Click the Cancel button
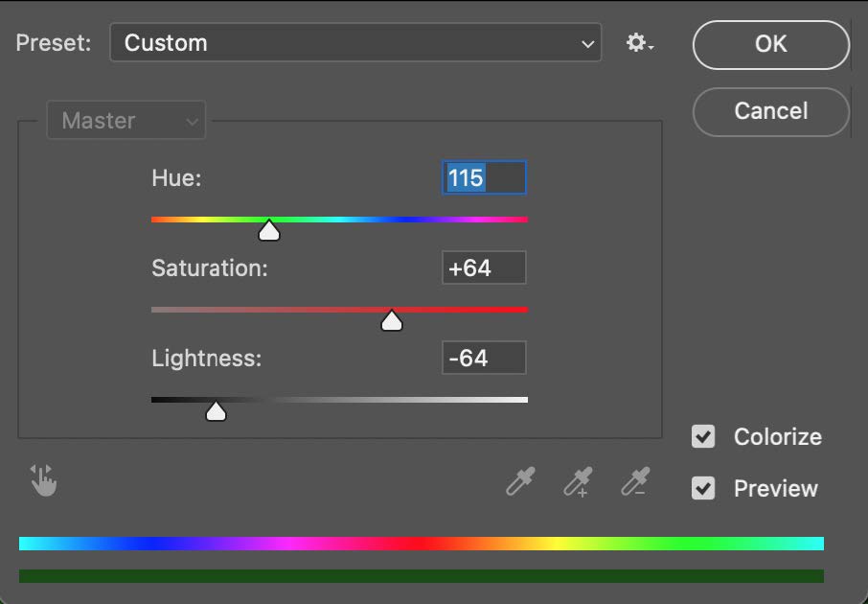 click(770, 111)
